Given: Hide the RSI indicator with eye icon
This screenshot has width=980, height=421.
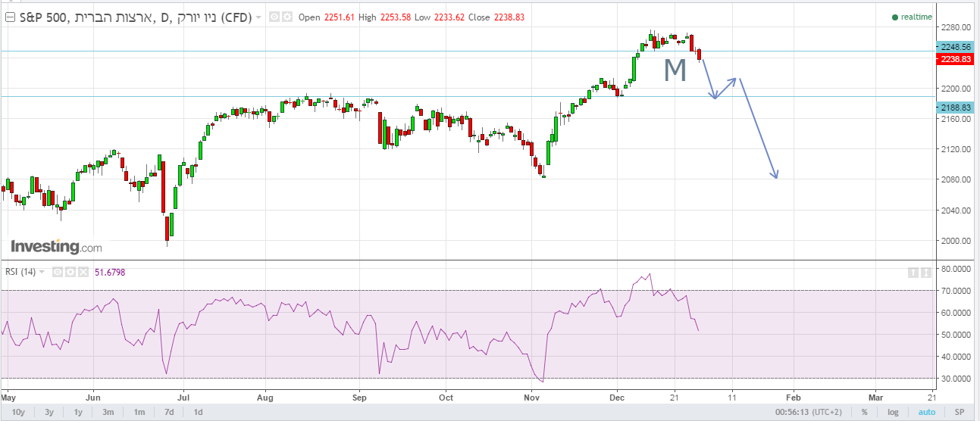Looking at the screenshot, I should tap(58, 272).
